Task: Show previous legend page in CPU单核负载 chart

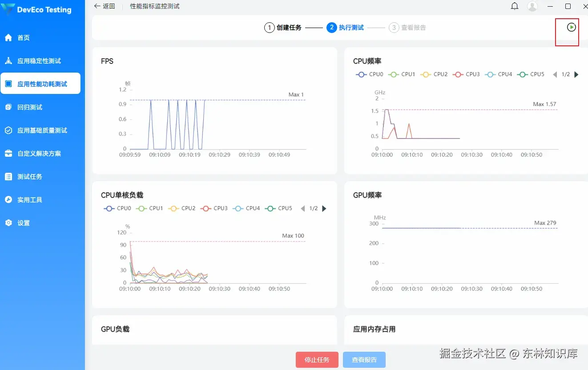Action: tap(302, 208)
